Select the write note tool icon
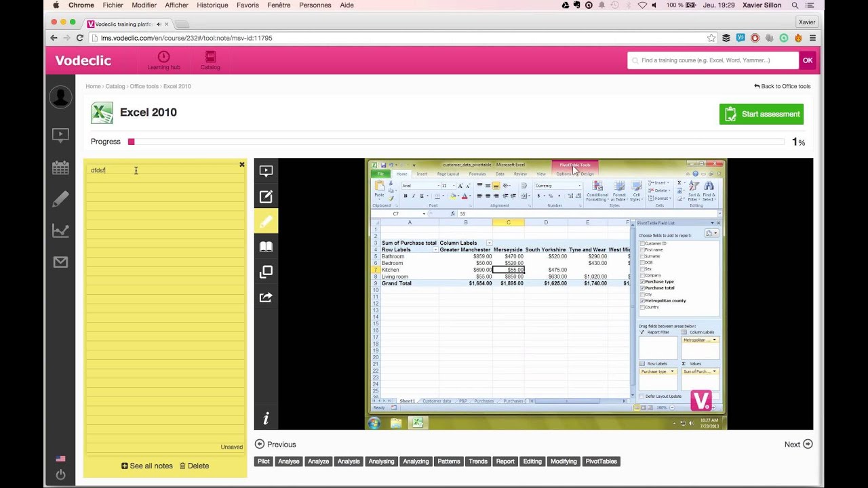The width and height of the screenshot is (868, 488). point(266,197)
